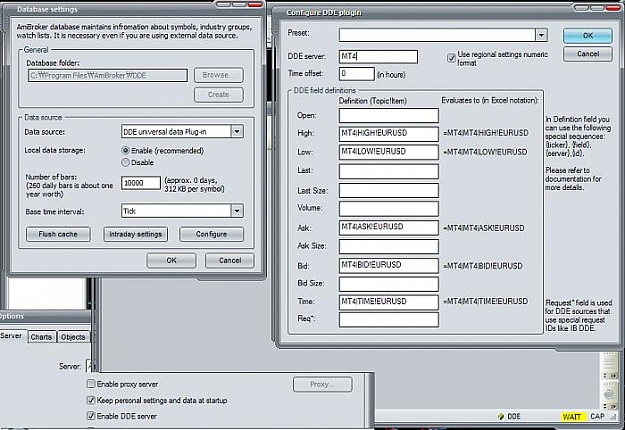Click =MT4|MT4|ASK!EURUSD evaluated text
625x430 pixels.
483,228
